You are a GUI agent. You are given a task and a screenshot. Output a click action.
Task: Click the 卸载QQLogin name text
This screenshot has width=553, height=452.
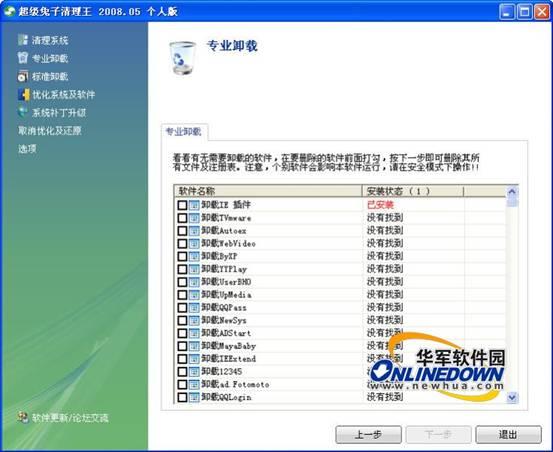coord(226,397)
